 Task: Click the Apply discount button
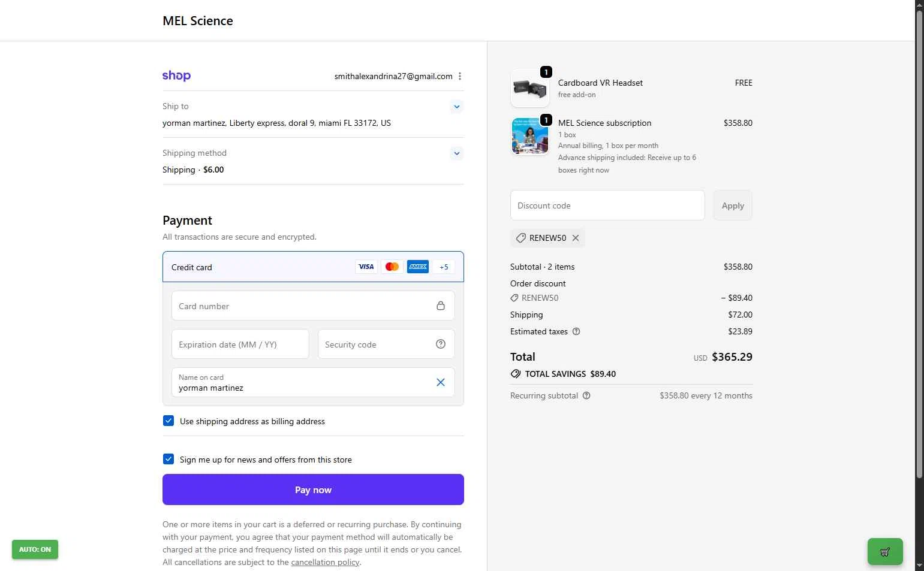tap(733, 206)
